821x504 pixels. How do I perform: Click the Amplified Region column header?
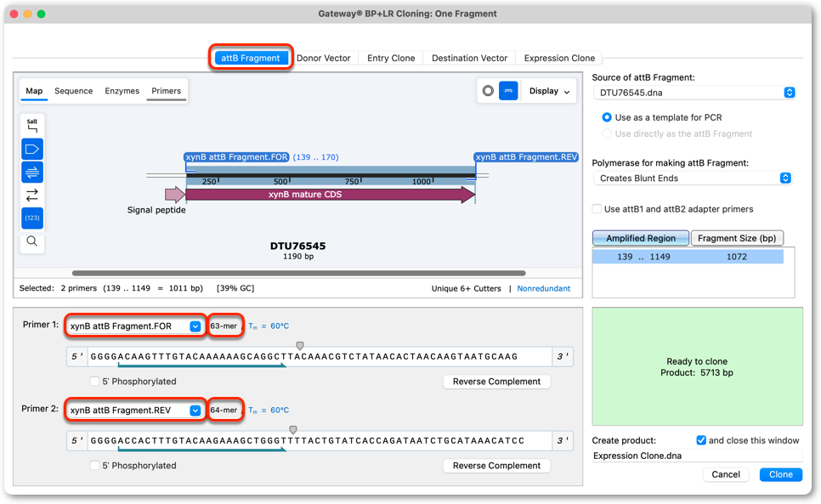point(641,238)
